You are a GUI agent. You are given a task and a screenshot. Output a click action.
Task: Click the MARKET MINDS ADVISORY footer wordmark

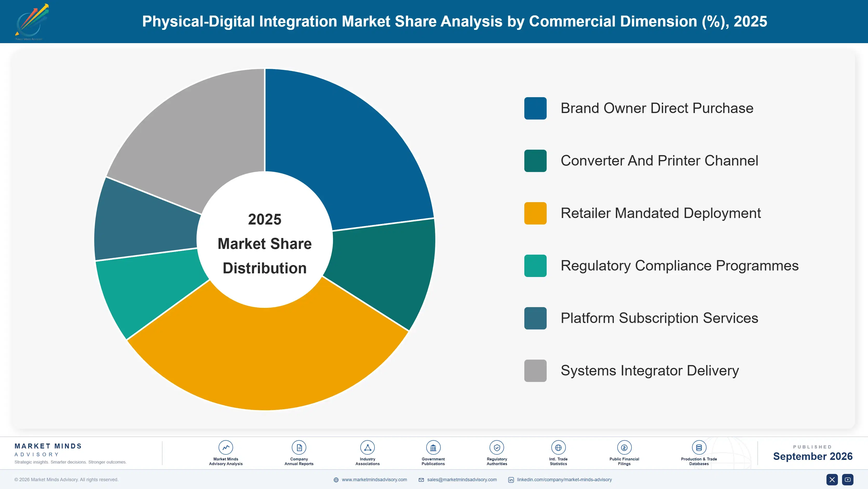[x=48, y=450]
